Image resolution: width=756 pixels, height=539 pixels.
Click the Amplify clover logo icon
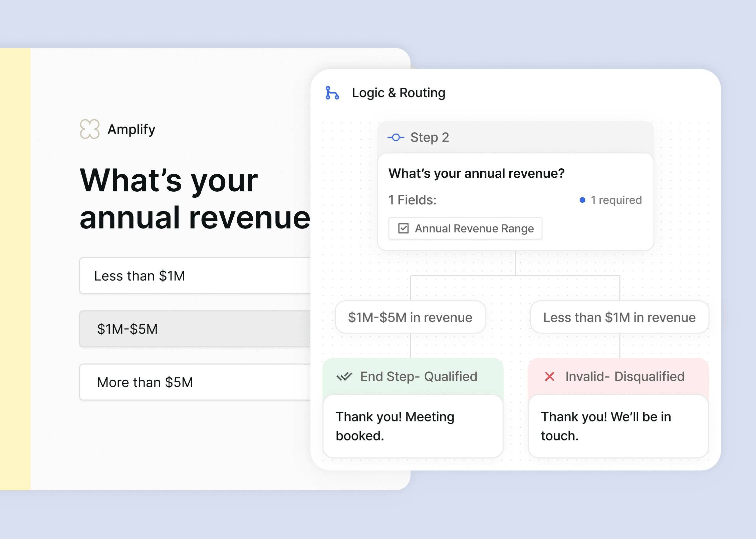(x=89, y=129)
